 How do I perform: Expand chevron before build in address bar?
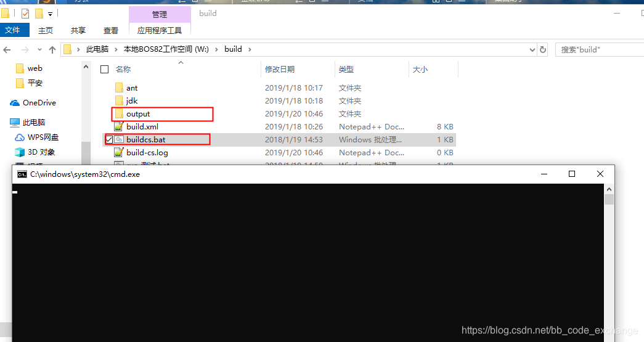tap(216, 49)
